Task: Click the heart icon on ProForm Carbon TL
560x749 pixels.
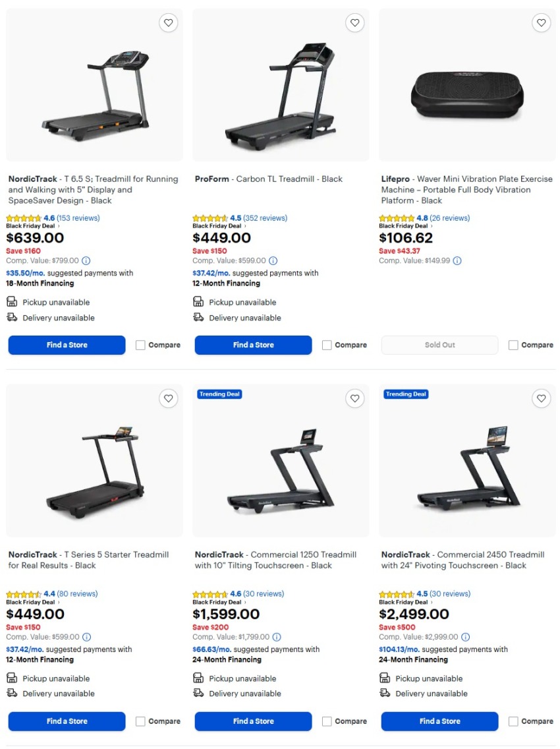Action: [354, 22]
